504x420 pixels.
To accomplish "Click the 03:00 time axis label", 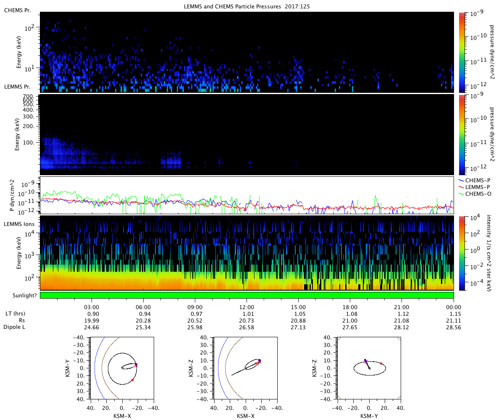I will [92, 307].
